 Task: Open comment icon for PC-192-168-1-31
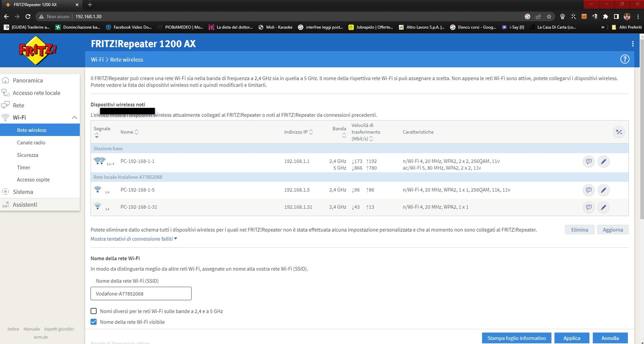coord(588,207)
